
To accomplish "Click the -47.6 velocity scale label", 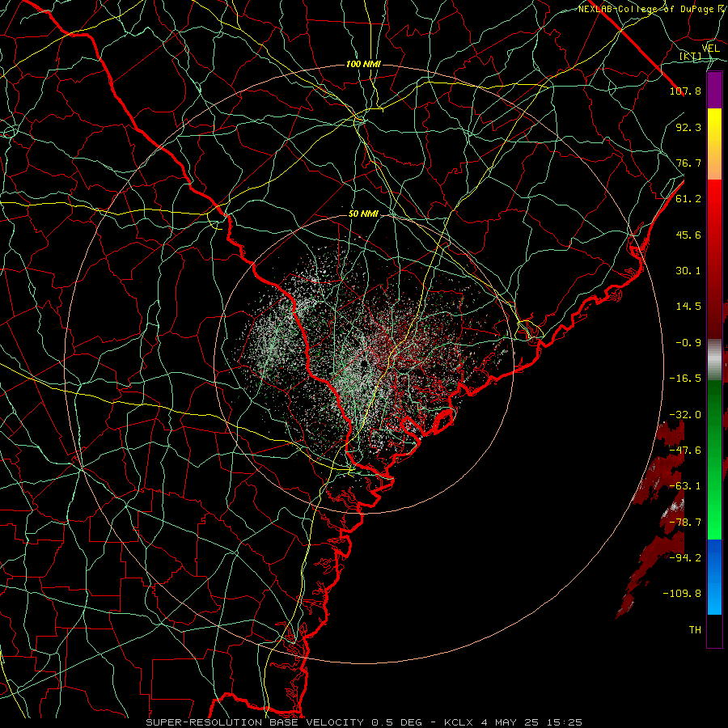I will (685, 451).
